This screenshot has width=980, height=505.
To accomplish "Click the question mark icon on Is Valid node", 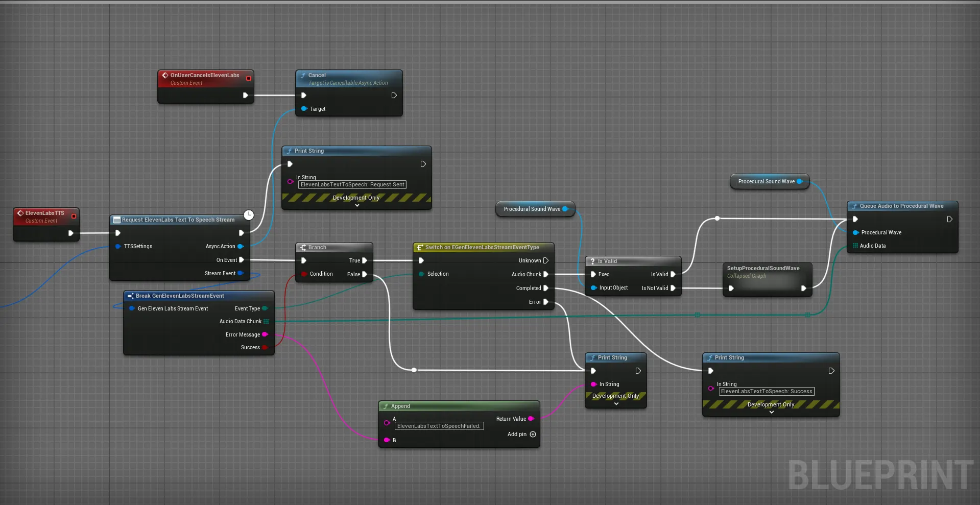I will (593, 261).
